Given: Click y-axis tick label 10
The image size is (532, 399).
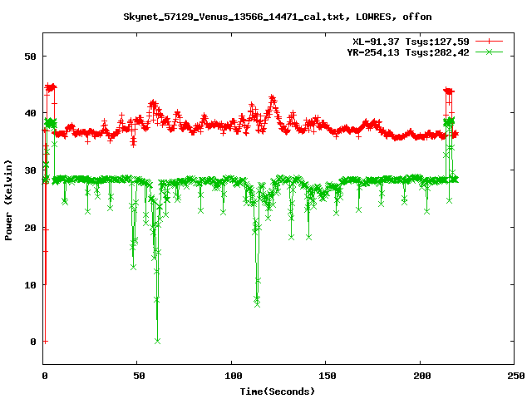Looking at the screenshot, I should tap(30, 285).
